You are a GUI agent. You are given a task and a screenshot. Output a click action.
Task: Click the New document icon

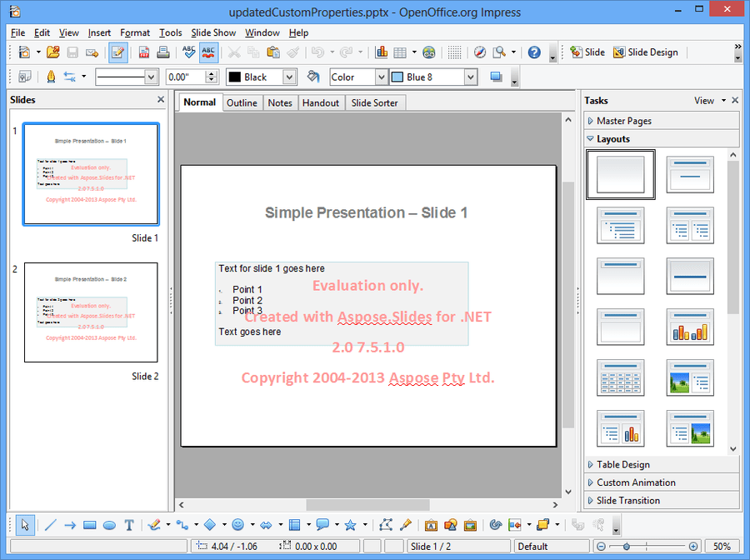tap(23, 52)
